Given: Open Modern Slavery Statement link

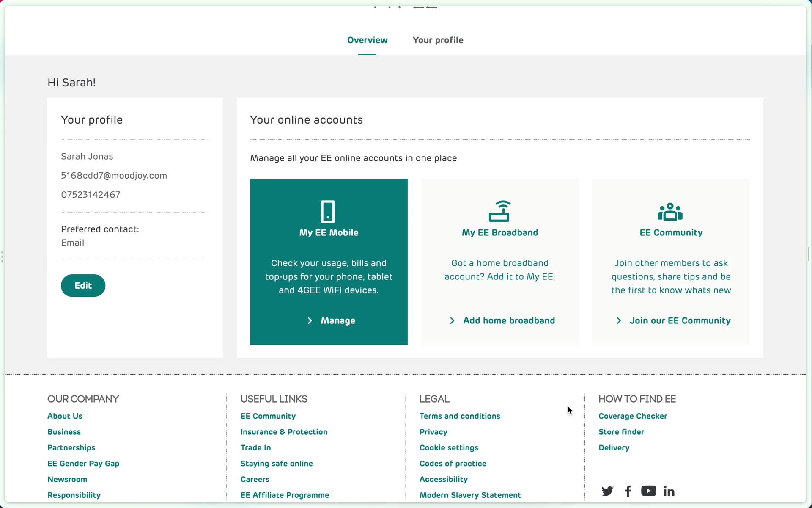Looking at the screenshot, I should [x=470, y=495].
